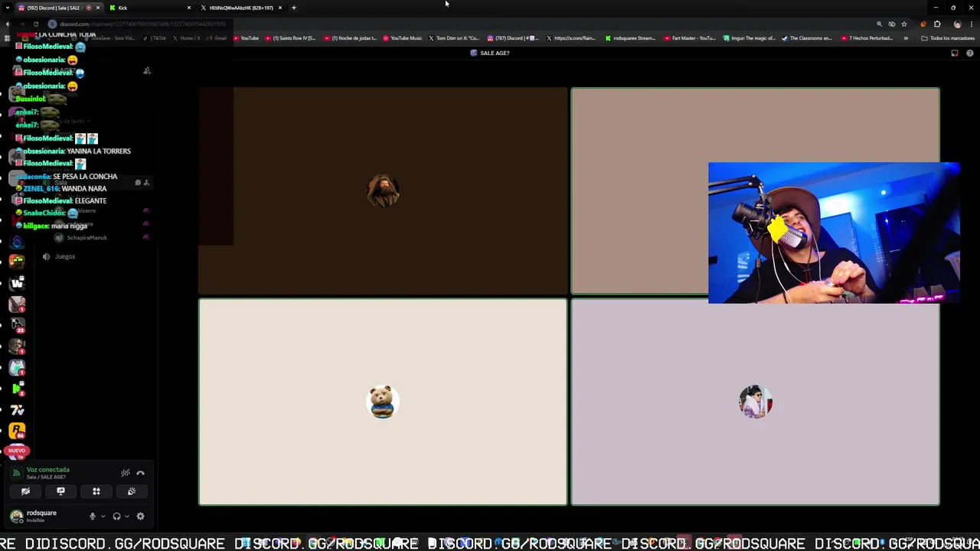Open the orange extension icon
Image resolution: width=980 pixels, height=551 pixels.
pyautogui.click(x=923, y=24)
